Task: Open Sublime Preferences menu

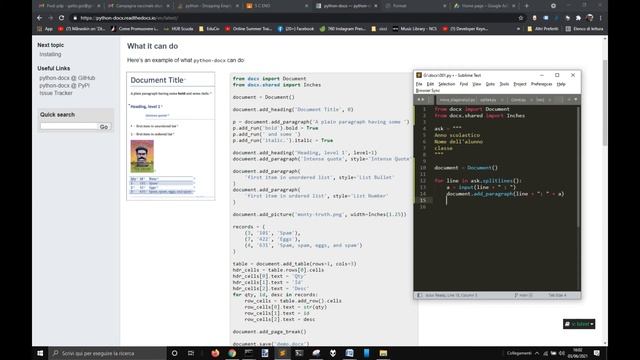Action: point(542,84)
